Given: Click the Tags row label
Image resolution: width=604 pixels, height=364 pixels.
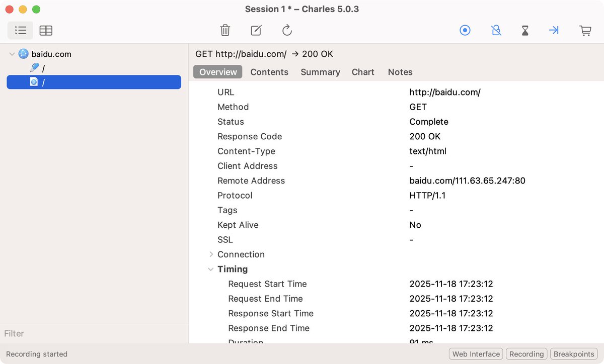Looking at the screenshot, I should point(228,210).
